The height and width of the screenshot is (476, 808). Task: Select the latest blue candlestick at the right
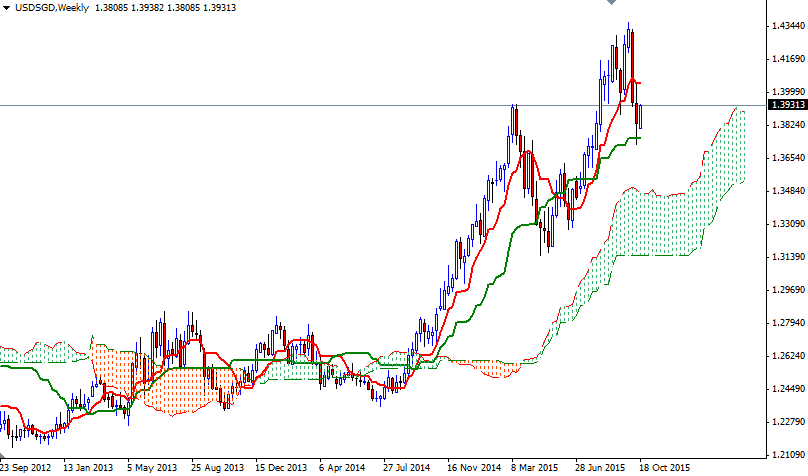(x=641, y=118)
